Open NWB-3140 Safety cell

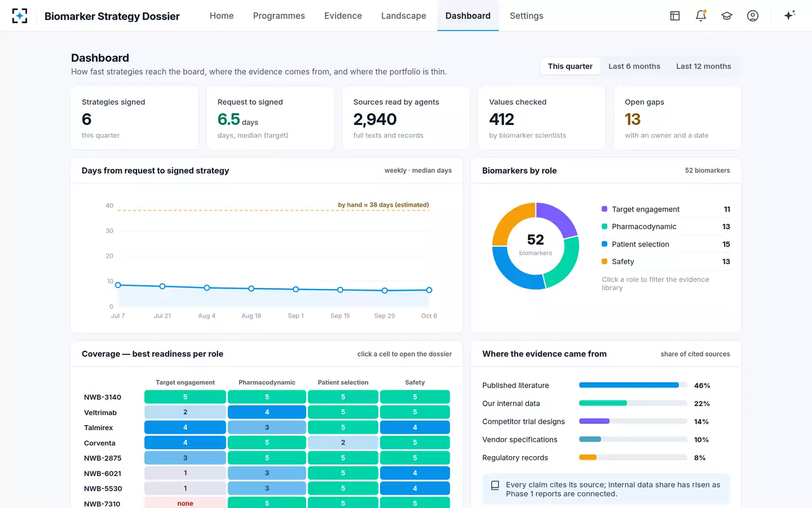click(x=415, y=397)
